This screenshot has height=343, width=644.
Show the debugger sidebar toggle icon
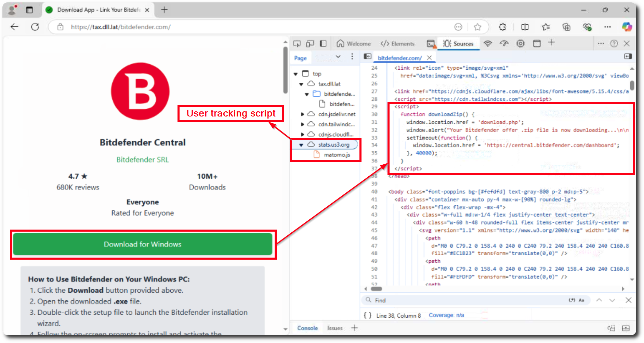(x=628, y=56)
